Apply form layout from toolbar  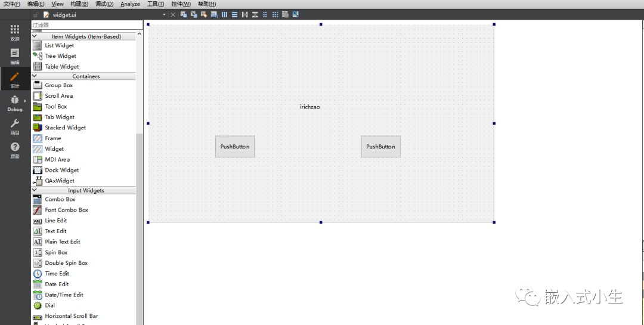point(265,14)
